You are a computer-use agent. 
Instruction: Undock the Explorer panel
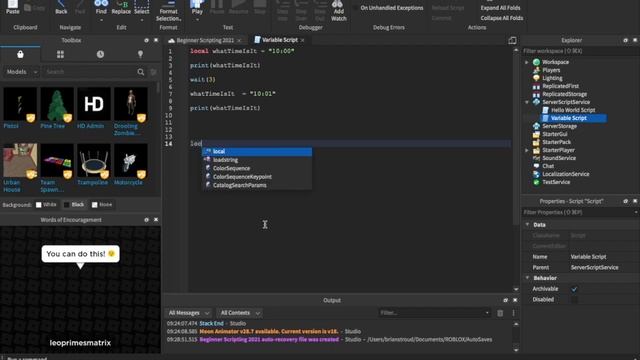tap(625, 40)
